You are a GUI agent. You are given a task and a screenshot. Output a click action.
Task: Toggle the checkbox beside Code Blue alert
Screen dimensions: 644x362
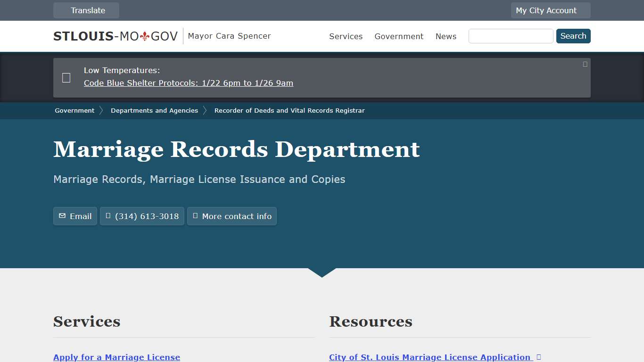pos(66,78)
